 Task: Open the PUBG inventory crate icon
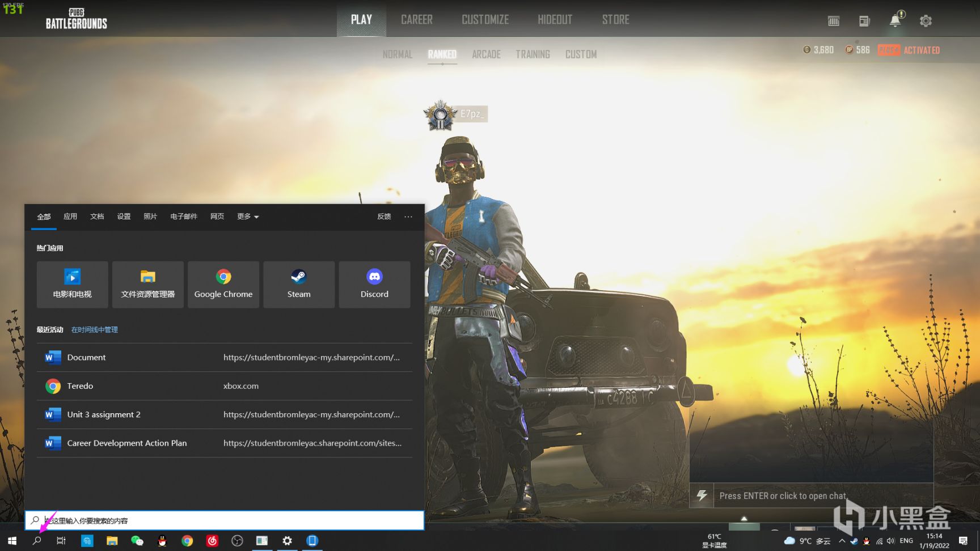coord(833,21)
